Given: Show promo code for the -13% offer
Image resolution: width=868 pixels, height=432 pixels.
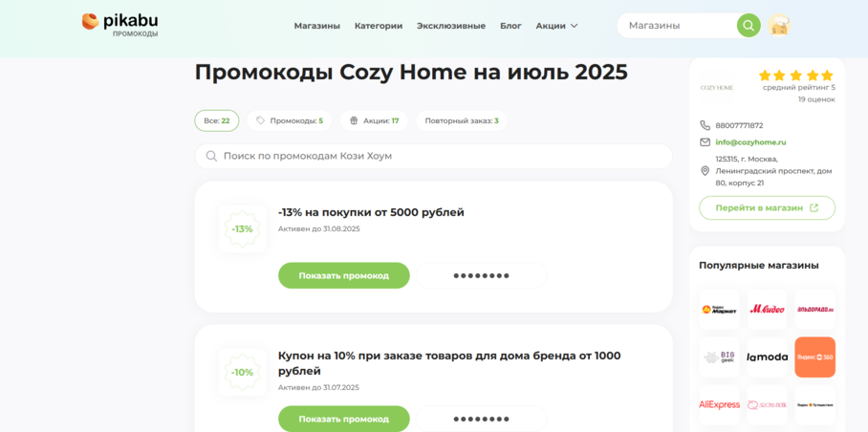Looking at the screenshot, I should (344, 275).
